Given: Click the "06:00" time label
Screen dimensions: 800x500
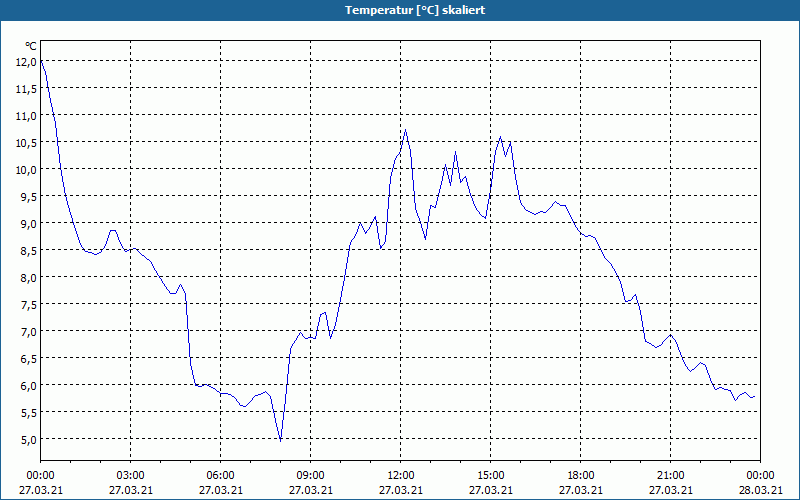Looking at the screenshot, I should point(220,476).
